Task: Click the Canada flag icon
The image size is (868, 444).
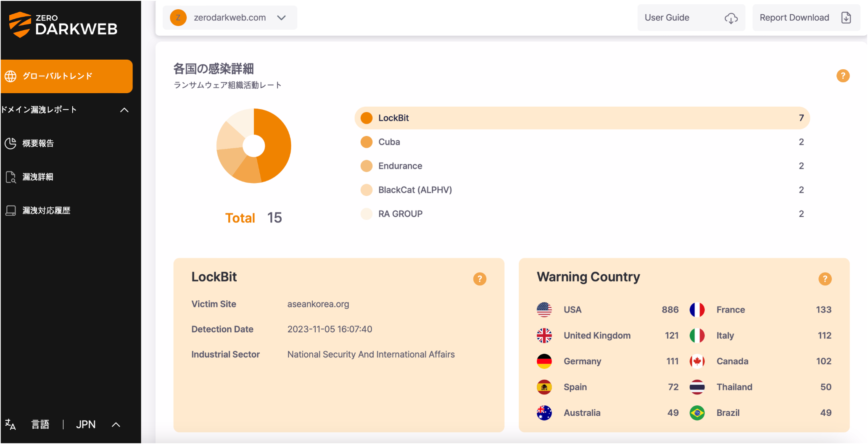Action: [x=697, y=361]
